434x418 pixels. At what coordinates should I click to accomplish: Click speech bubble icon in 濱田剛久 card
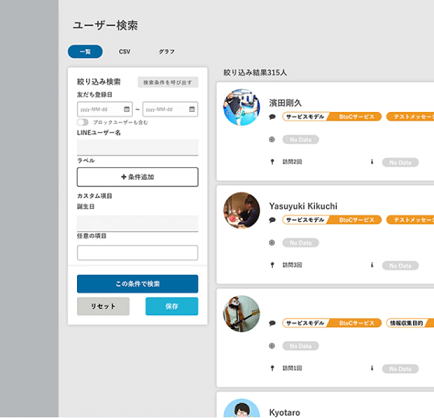coord(272,117)
